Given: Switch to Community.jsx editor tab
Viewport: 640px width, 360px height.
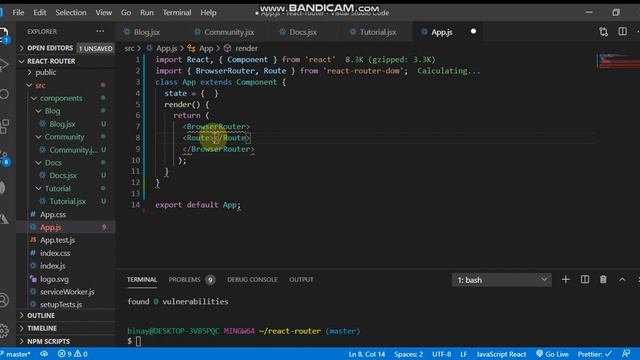Looking at the screenshot, I should (229, 32).
